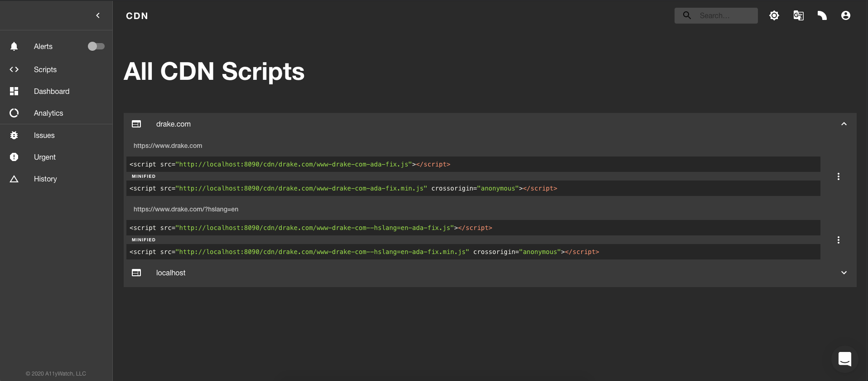This screenshot has height=381, width=868.
Task: Select the www-drake-com-ada-fix.min.js minified snippet
Action: coord(473,188)
